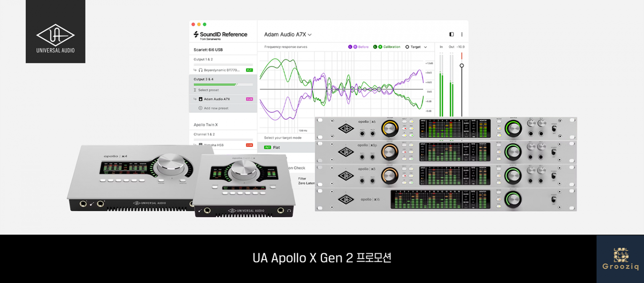Open the three-dot more options menu

pos(462,34)
